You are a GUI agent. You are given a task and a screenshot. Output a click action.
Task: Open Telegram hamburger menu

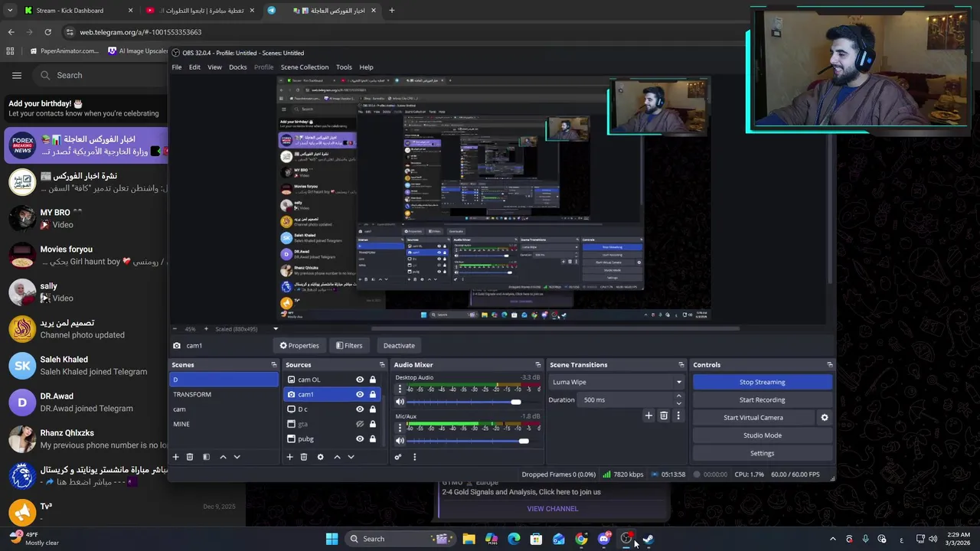[17, 75]
